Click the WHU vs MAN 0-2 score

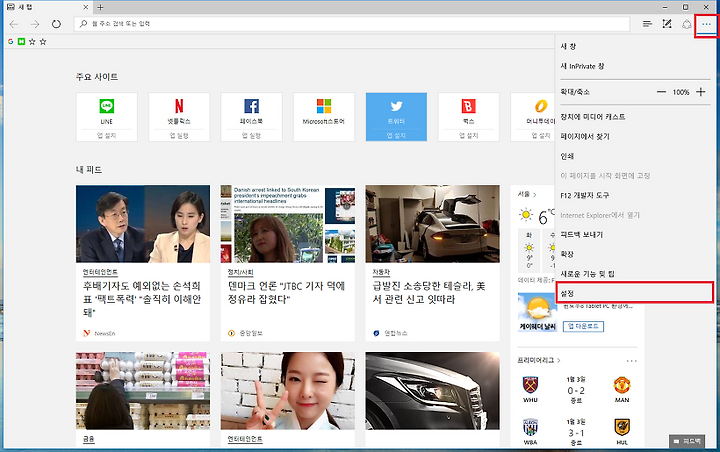tap(576, 390)
